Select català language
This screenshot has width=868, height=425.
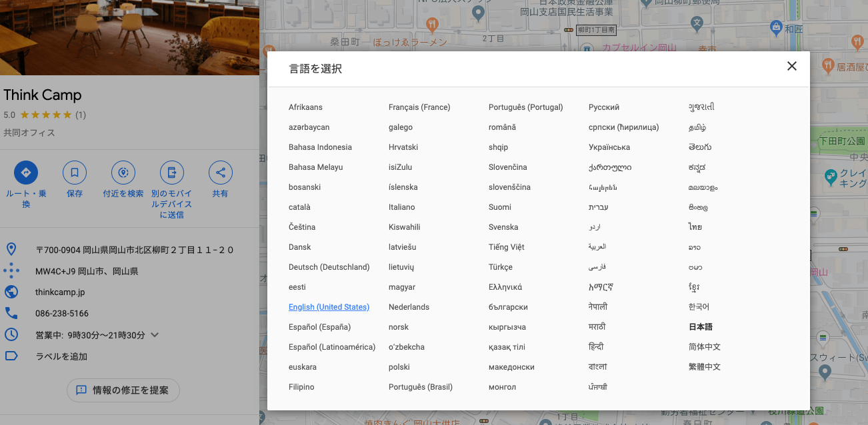click(299, 207)
